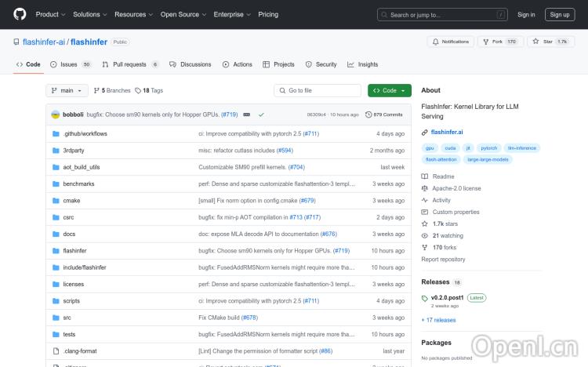The width and height of the screenshot is (588, 367).
Task: Open the 879 Commits history
Action: click(384, 114)
